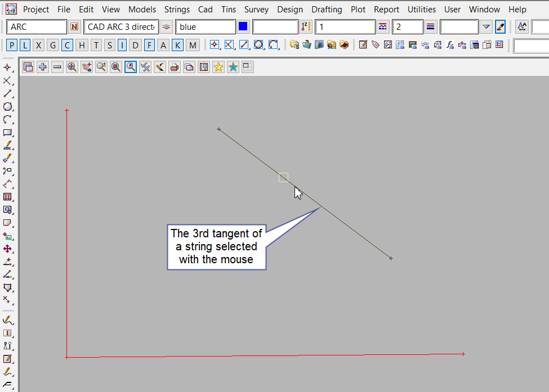Viewport: 549px width, 392px height.
Task: Toggle the 'C' snap button
Action: click(x=67, y=46)
